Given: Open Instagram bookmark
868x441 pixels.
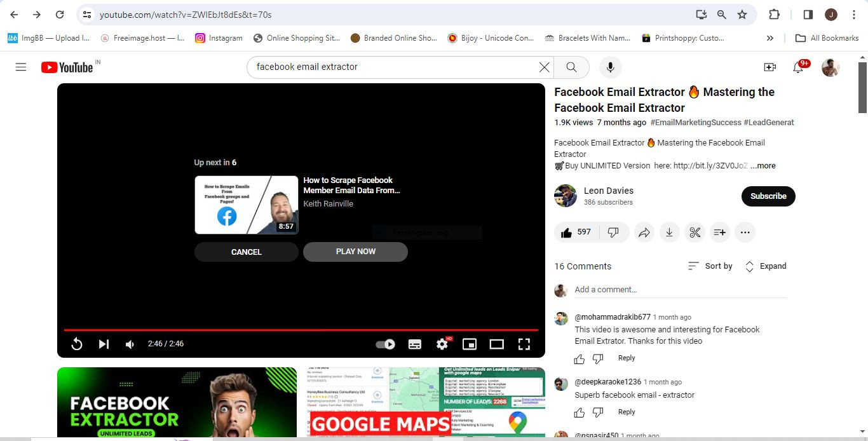Looking at the screenshot, I should [x=219, y=38].
